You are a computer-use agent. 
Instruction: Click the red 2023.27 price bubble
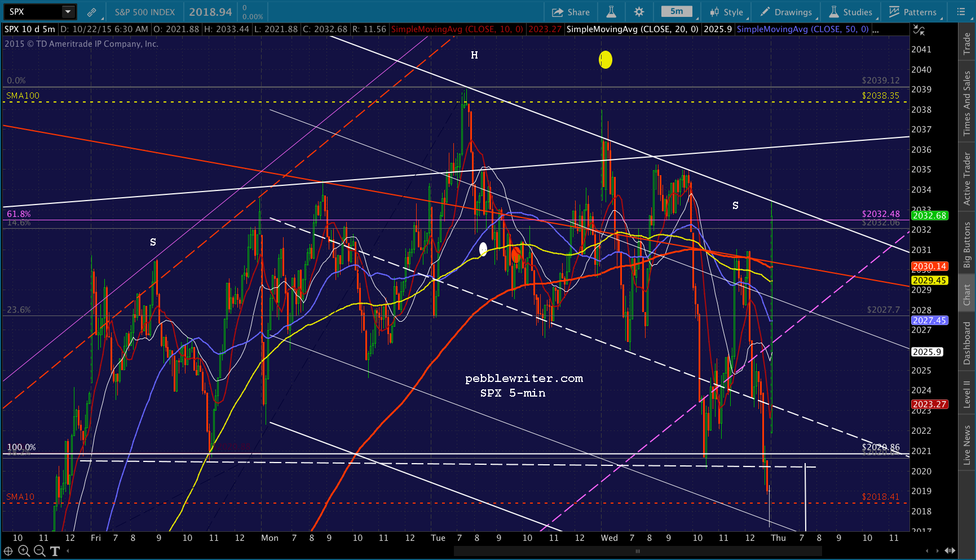(x=930, y=405)
